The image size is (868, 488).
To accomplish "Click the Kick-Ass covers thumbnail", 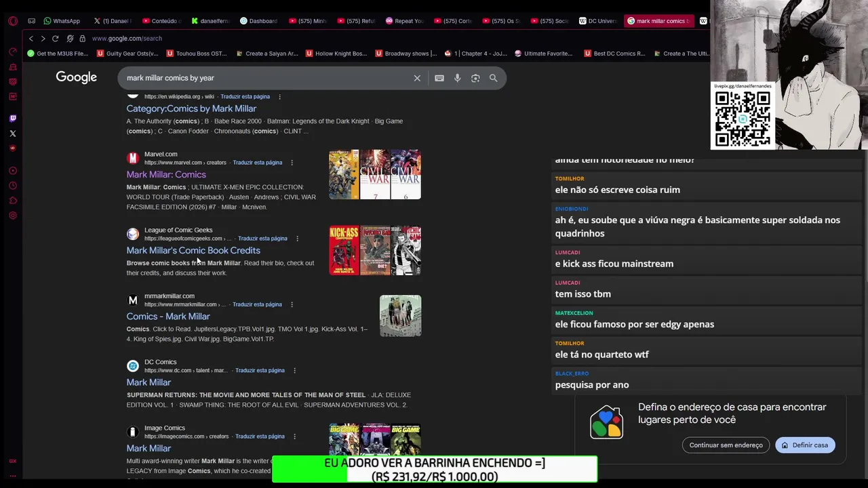I will coord(375,251).
